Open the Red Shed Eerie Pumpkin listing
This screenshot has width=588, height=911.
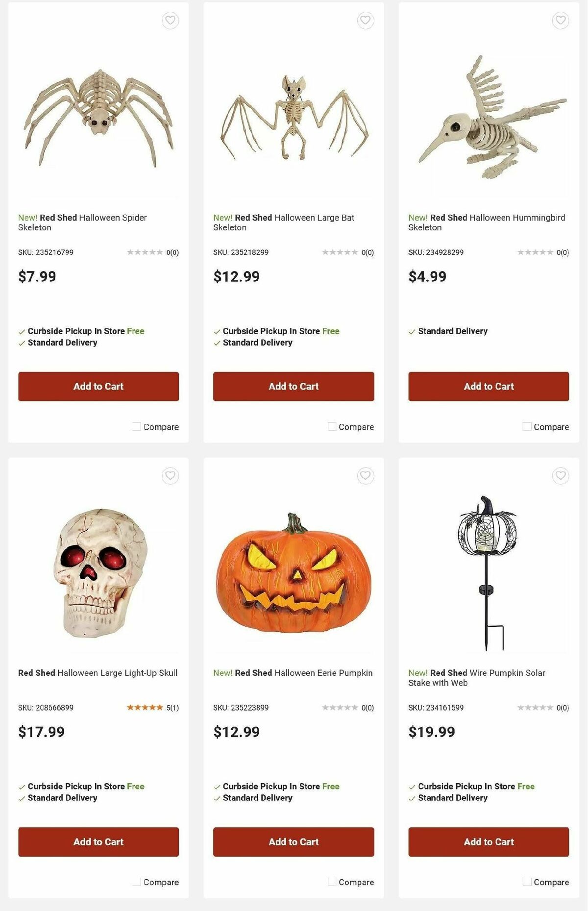[293, 673]
